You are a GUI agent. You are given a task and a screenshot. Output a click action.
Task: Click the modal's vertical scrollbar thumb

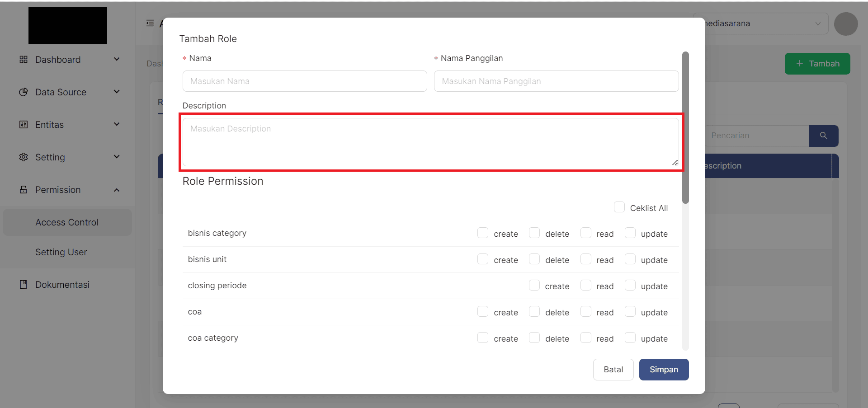tap(685, 127)
